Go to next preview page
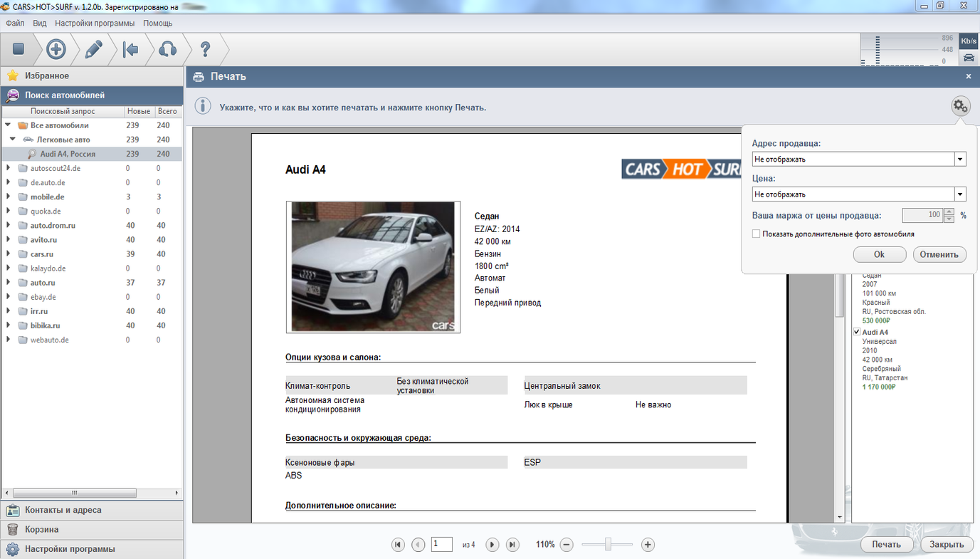This screenshot has height=559, width=980. coord(492,544)
